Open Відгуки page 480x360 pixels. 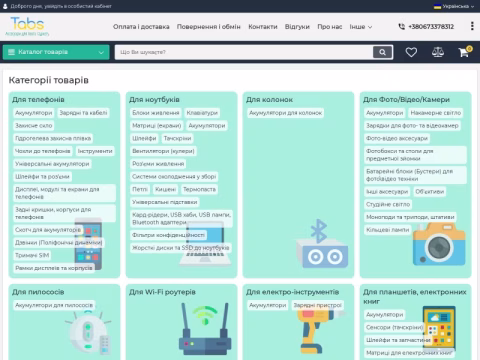click(297, 27)
